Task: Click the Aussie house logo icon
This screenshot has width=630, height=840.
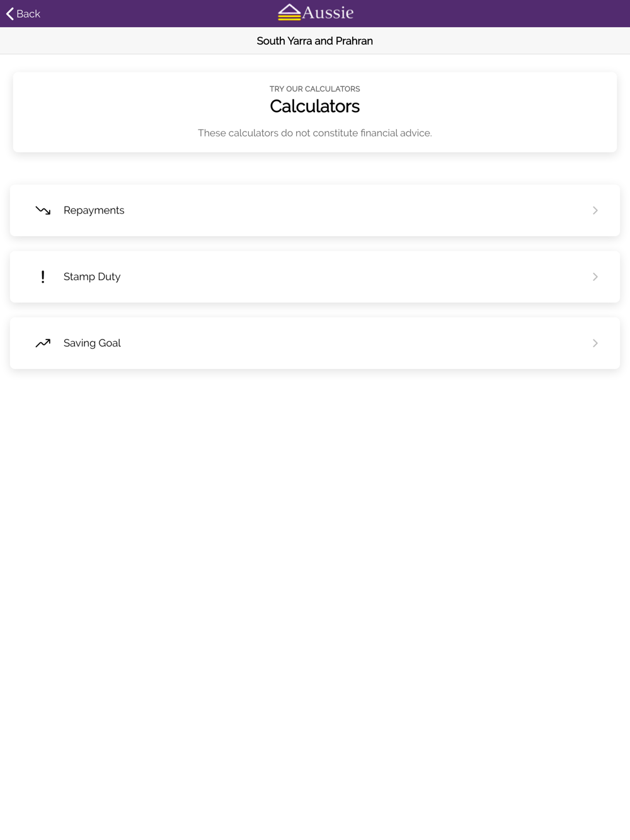Action: point(289,12)
